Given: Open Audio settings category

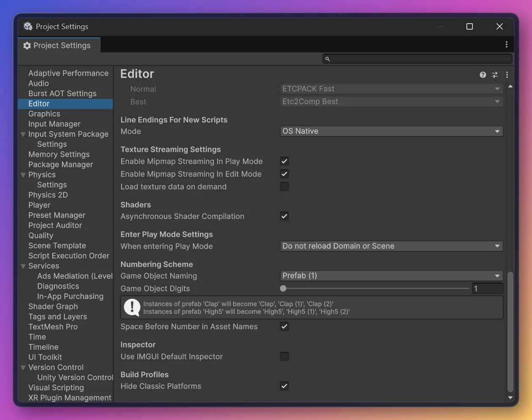Looking at the screenshot, I should click(x=38, y=83).
